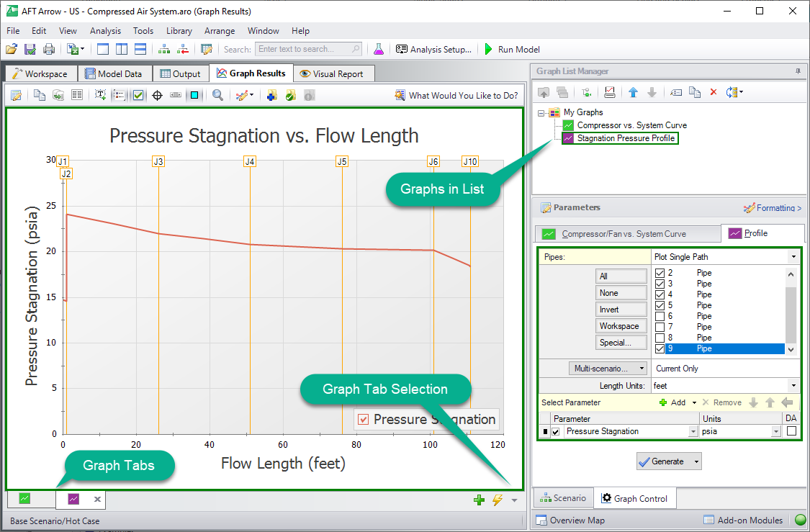Switch to the Output tab
The image size is (810, 532).
tap(180, 74)
